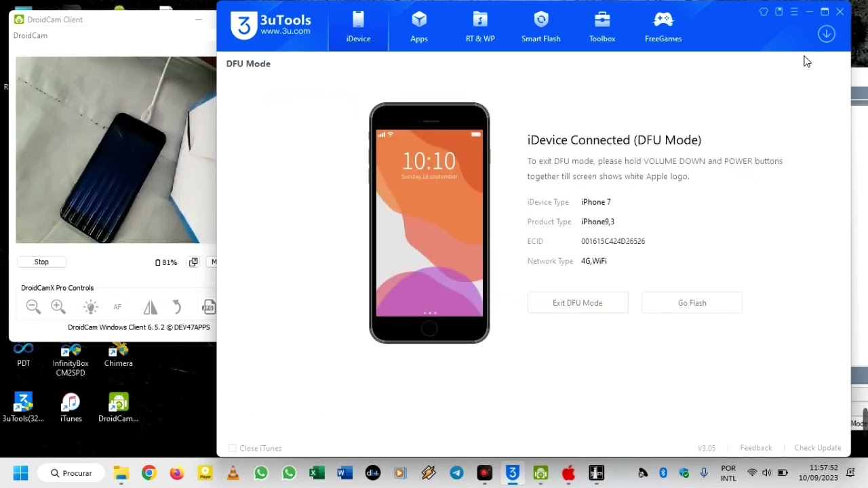This screenshot has width=868, height=488.
Task: Open the Windows Start menu
Action: (x=20, y=472)
